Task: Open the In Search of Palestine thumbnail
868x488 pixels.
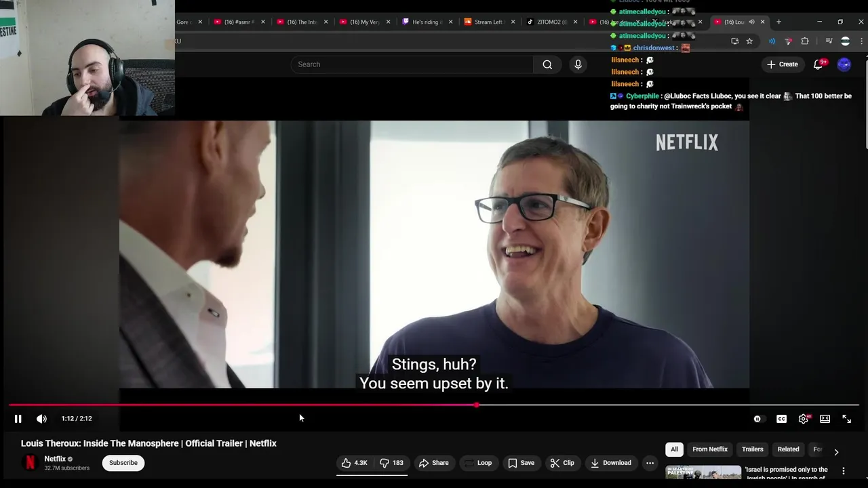Action: click(703, 472)
